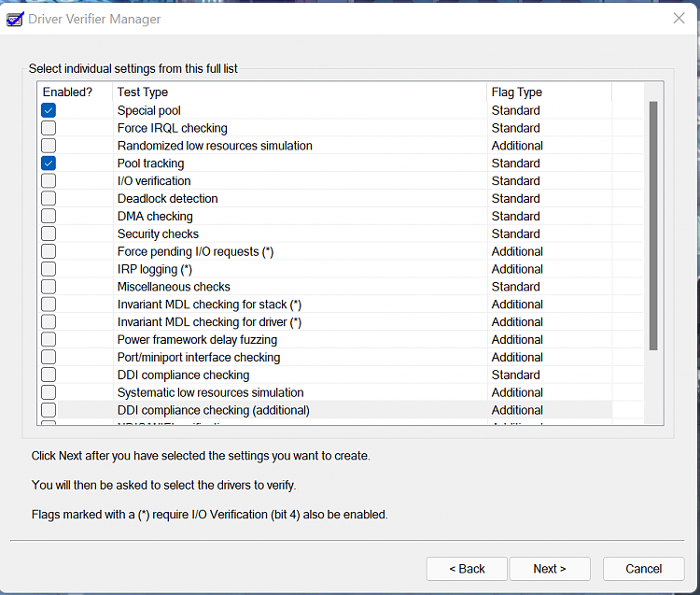Click the Driver Verifier Manager title icon
The image size is (700, 595).
15,19
